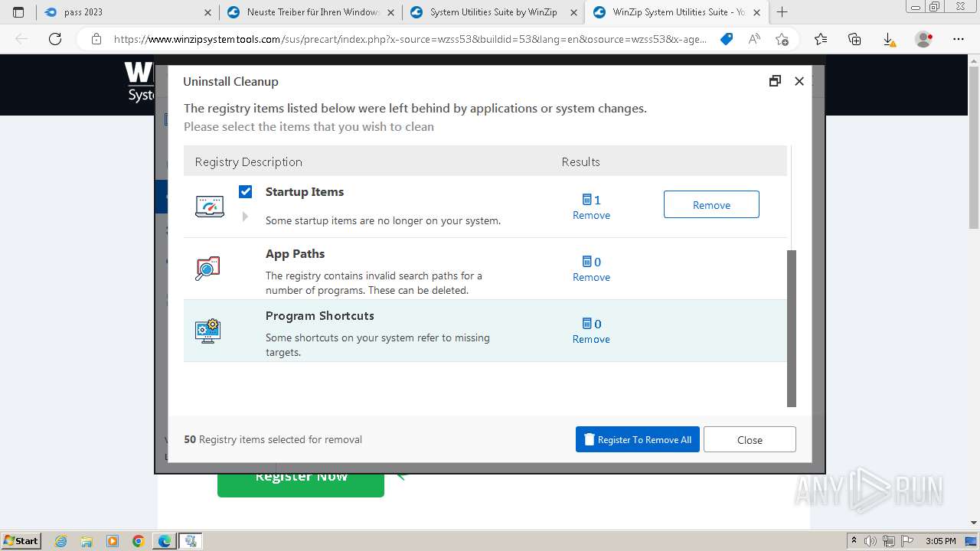Click the Results column header
The height and width of the screenshot is (551, 980).
(580, 161)
